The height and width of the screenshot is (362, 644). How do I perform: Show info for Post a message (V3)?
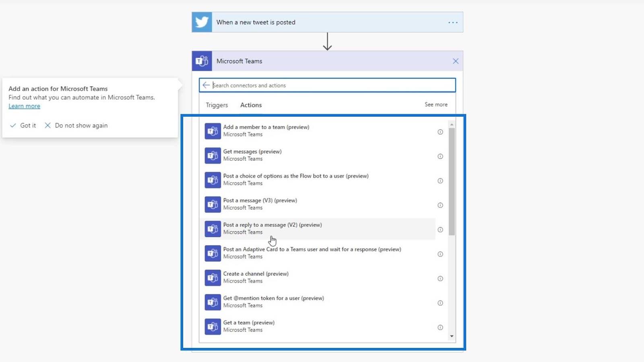click(x=440, y=205)
